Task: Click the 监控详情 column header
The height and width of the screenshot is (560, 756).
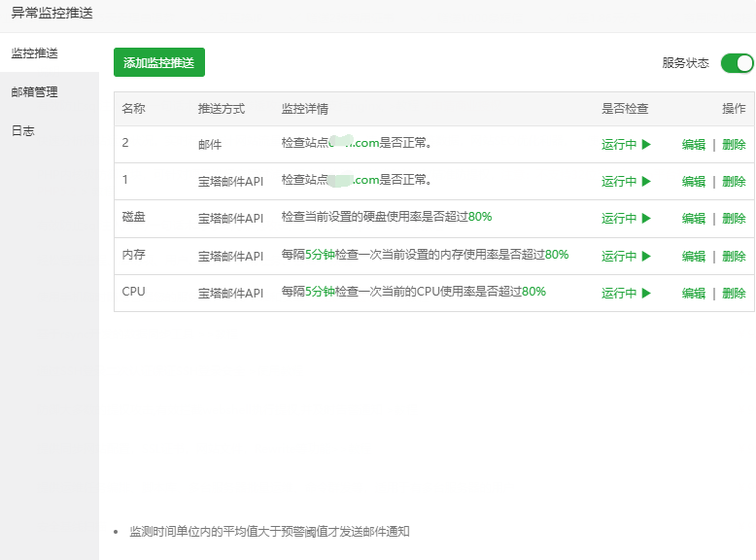Action: [x=304, y=109]
